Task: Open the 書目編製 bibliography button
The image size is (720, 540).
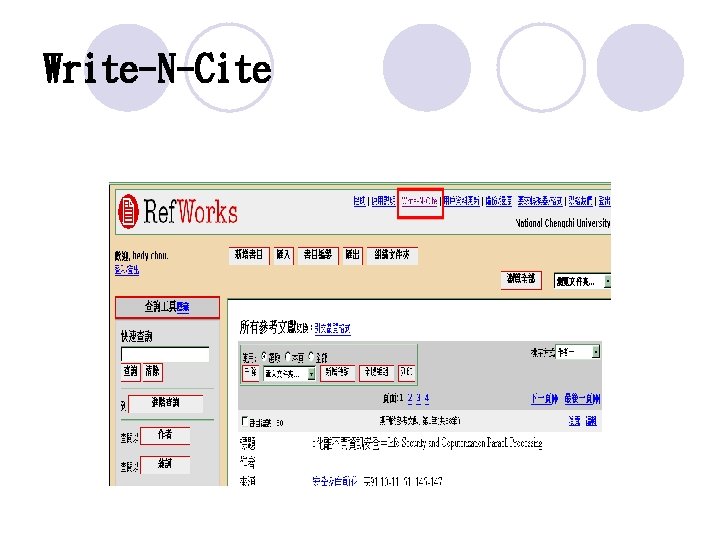Action: point(318,255)
